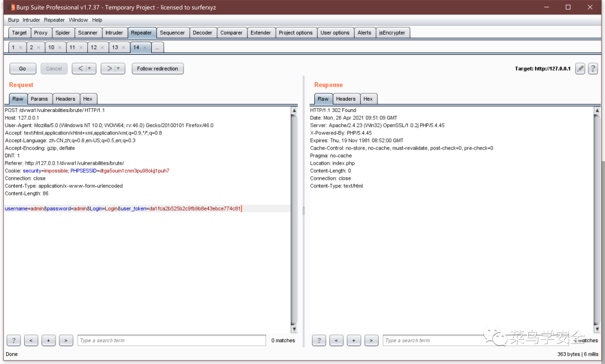This screenshot has width=605, height=364.
Task: Close Repeater tab 13 with its x
Action: [x=123, y=48]
